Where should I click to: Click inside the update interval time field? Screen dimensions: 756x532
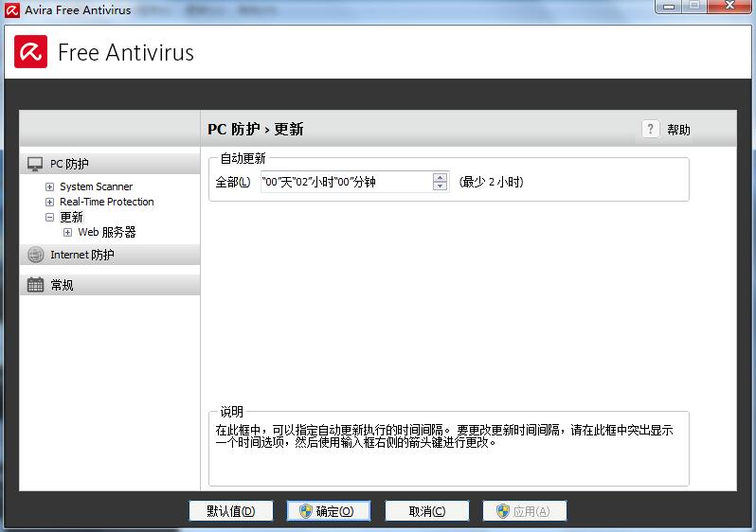pyautogui.click(x=341, y=182)
